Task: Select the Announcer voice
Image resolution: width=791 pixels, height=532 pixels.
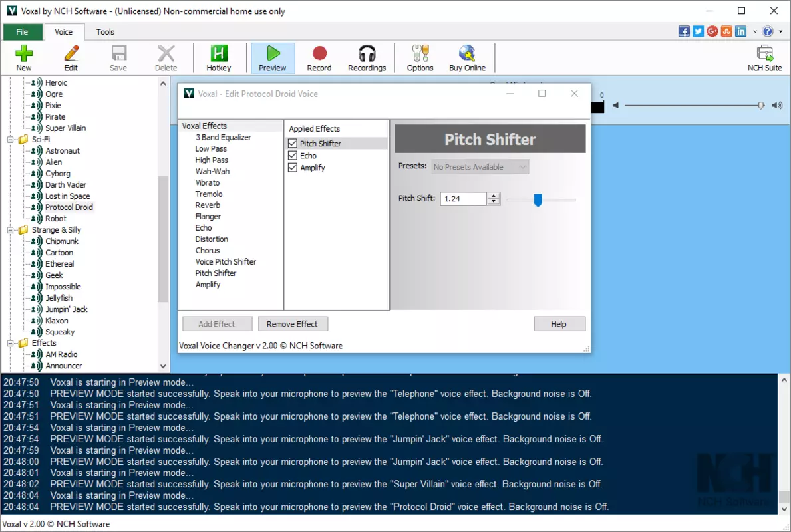Action: click(64, 366)
